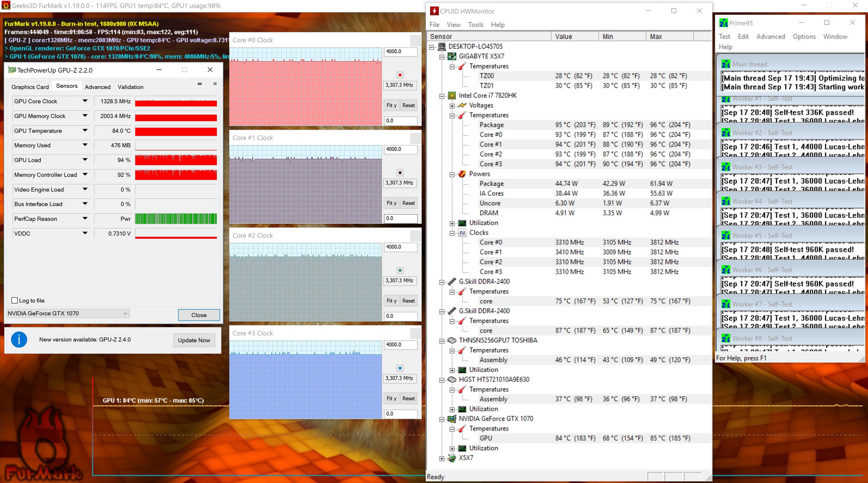The image size is (868, 483).
Task: Open the Validation tab in GPU-Z
Action: click(x=131, y=87)
